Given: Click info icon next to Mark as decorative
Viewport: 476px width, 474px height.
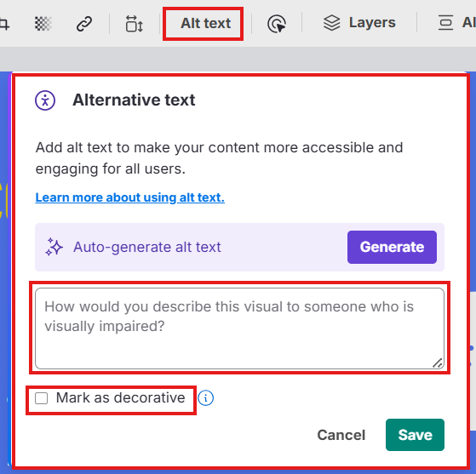Looking at the screenshot, I should 205,397.
